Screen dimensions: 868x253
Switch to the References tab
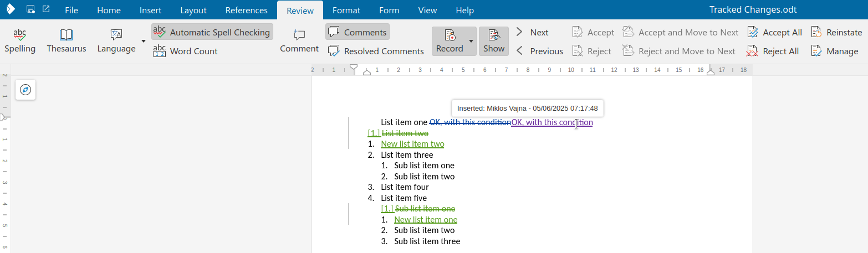[x=247, y=10]
